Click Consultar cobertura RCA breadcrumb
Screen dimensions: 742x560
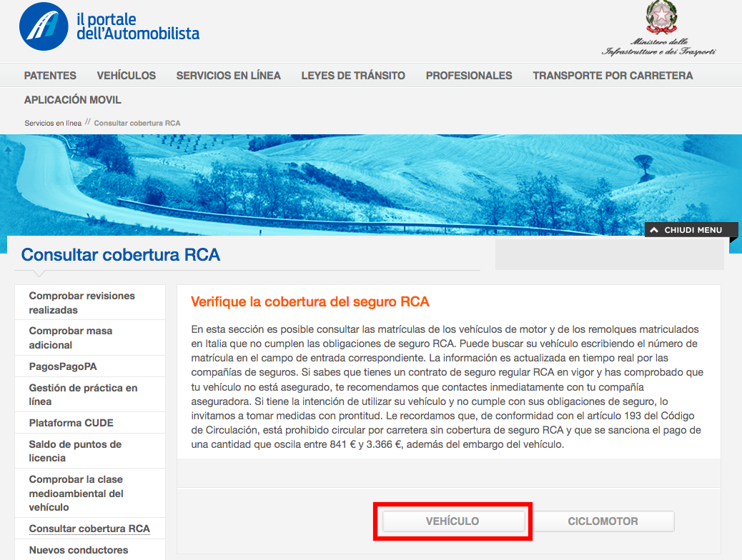pyautogui.click(x=137, y=123)
